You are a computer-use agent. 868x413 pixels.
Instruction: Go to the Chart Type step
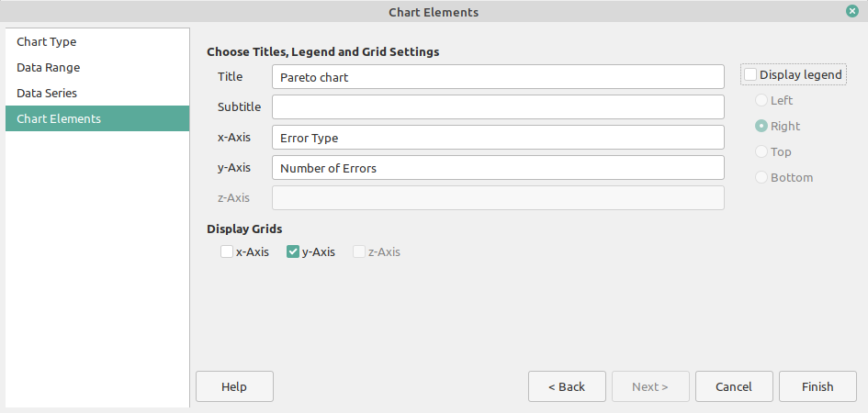tap(47, 41)
